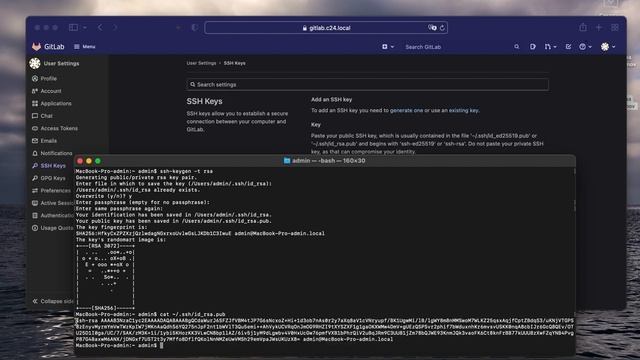This screenshot has height=360, width=640.
Task: Follow the 'generate one' link
Action: tap(407, 110)
